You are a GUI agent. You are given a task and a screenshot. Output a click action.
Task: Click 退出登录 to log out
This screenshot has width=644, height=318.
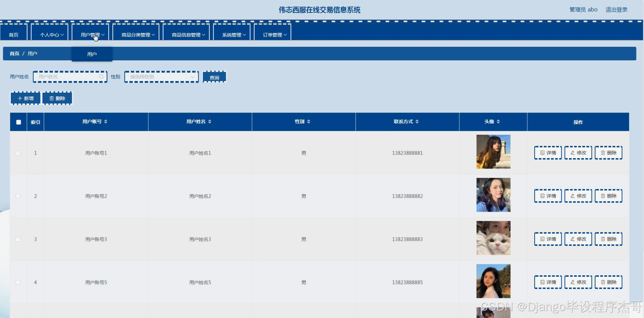[x=617, y=10]
